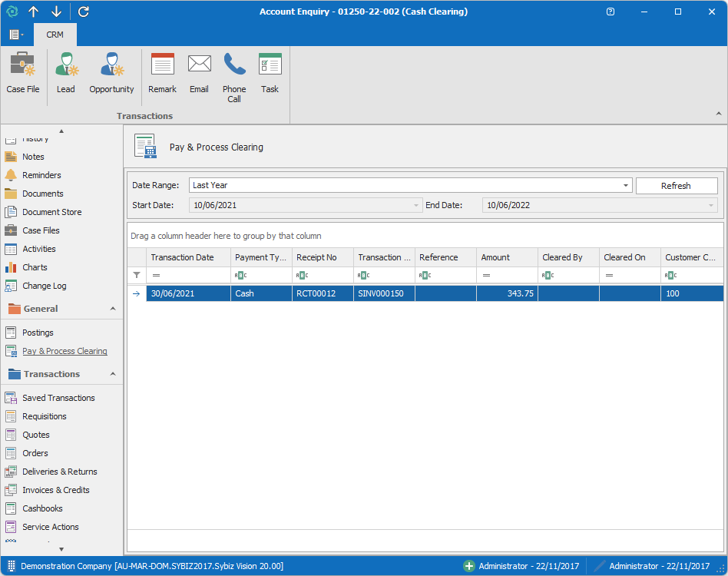Click the Amount filter row cell
The width and height of the screenshot is (728, 576).
click(x=507, y=275)
